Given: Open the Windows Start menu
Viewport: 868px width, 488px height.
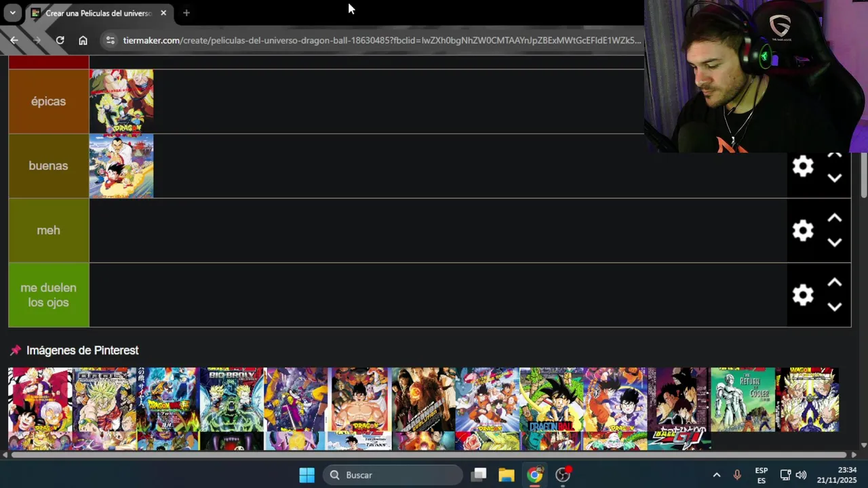Looking at the screenshot, I should pos(307,475).
